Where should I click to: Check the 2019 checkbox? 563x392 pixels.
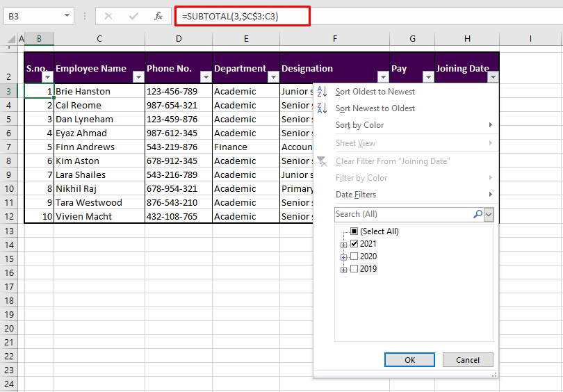354,269
